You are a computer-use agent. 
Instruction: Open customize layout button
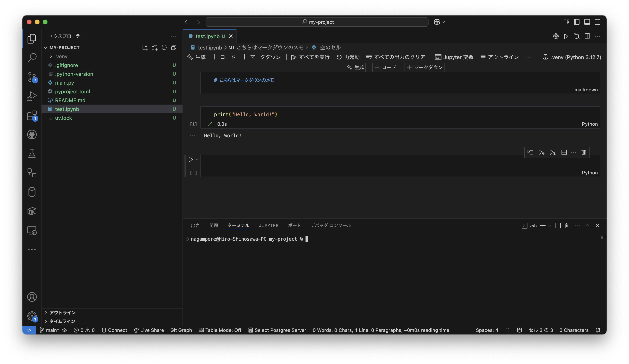click(566, 22)
